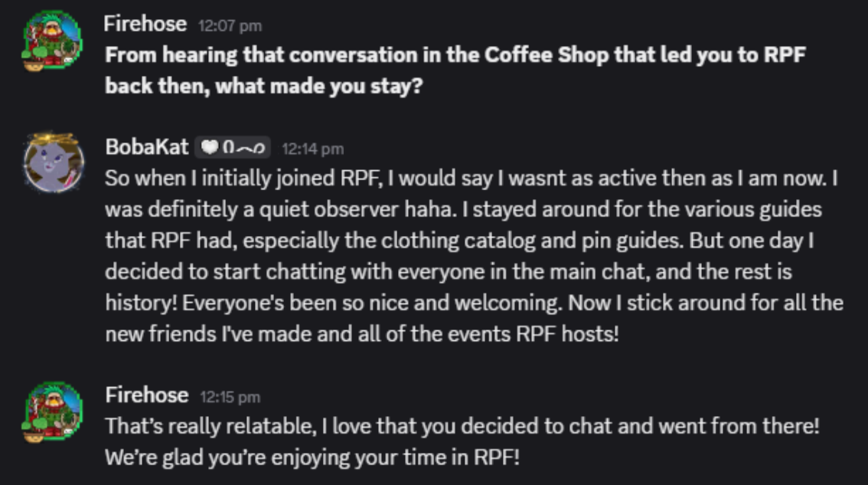Open the Firehose username above the bold question

(x=145, y=25)
